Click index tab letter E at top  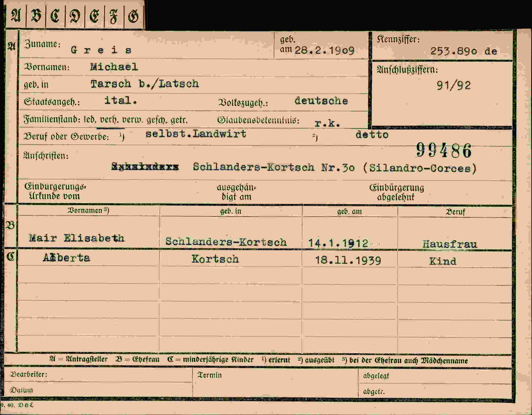94,17
